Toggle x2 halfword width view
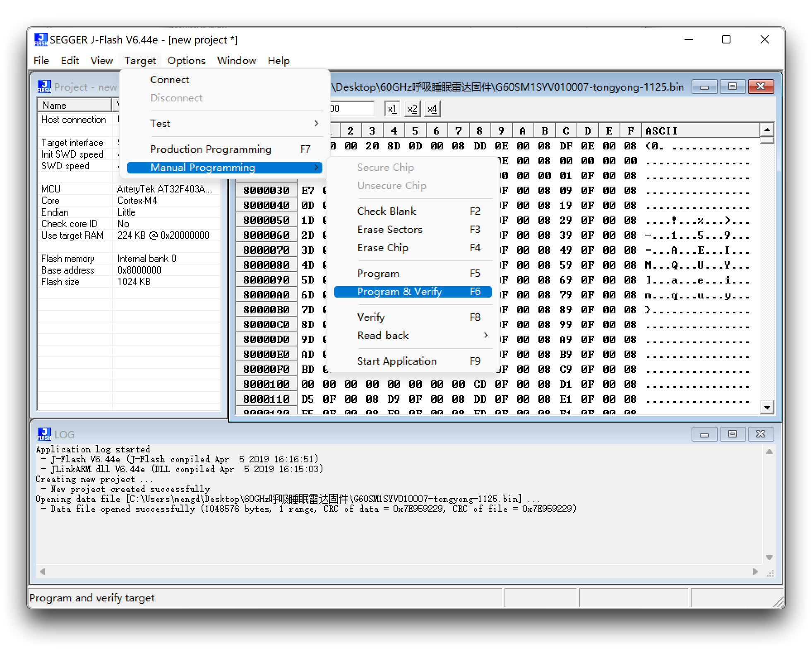 pos(412,109)
